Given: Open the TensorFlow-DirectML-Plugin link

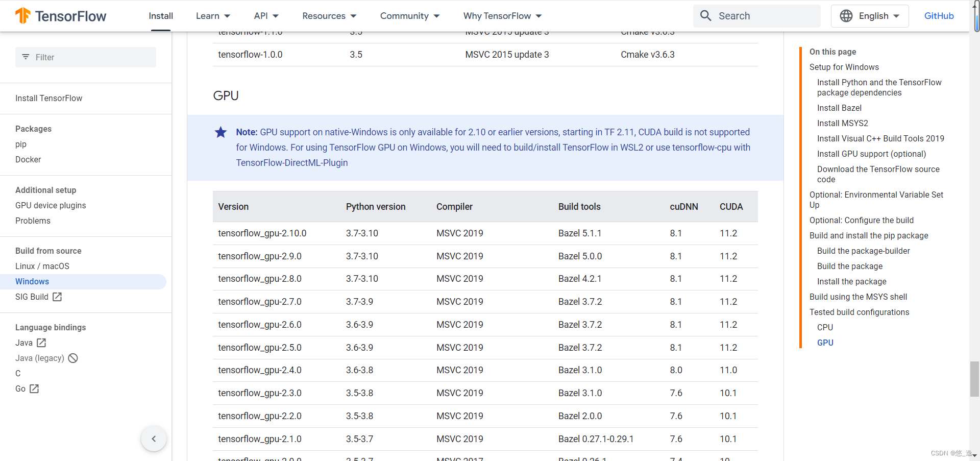Looking at the screenshot, I should [x=291, y=162].
